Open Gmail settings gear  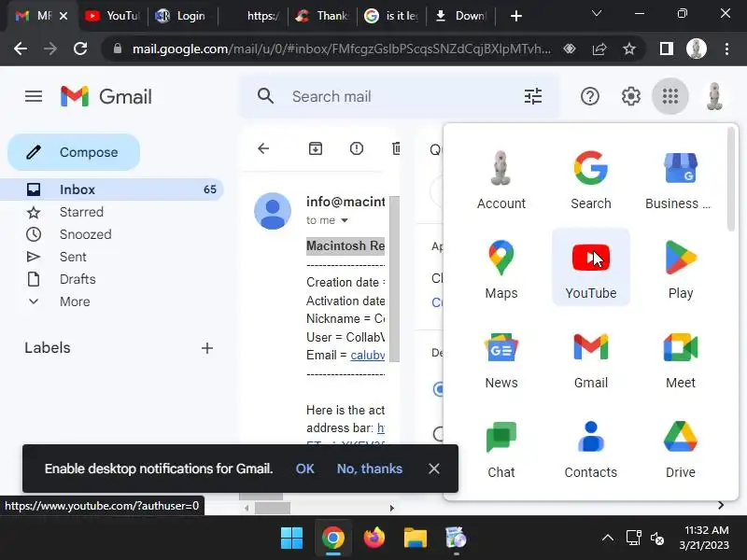631,97
